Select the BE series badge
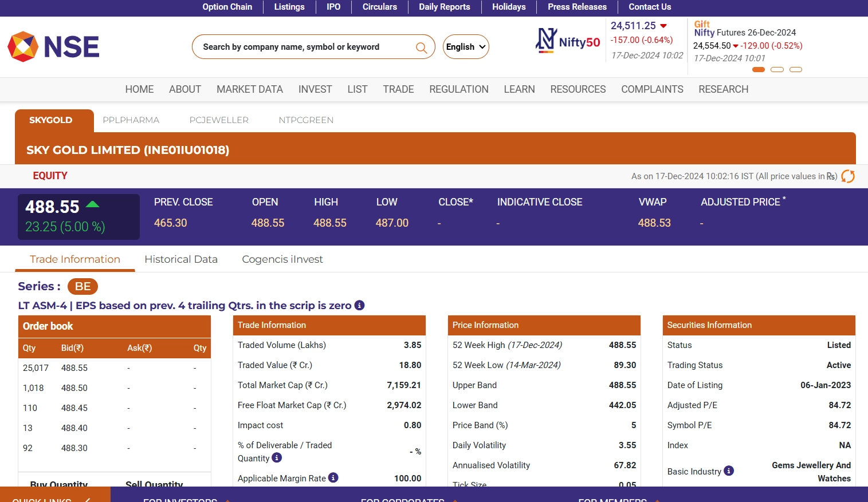Viewport: 868px width, 502px height. point(83,286)
